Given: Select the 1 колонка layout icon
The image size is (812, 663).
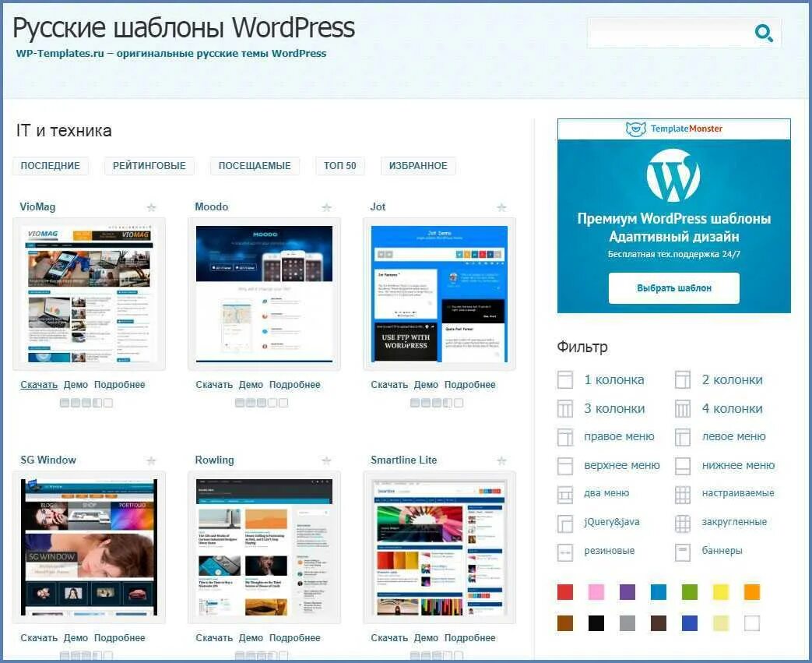Looking at the screenshot, I should 565,380.
